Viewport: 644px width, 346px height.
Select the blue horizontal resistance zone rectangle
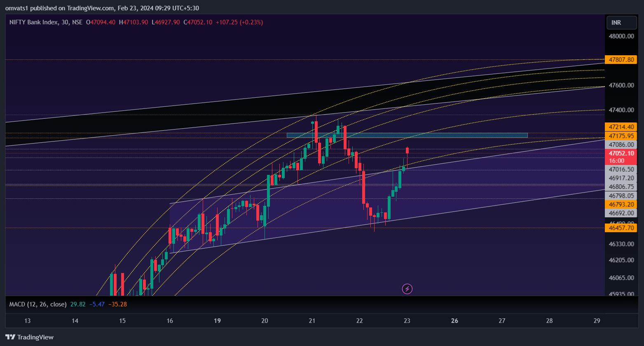[407, 135]
